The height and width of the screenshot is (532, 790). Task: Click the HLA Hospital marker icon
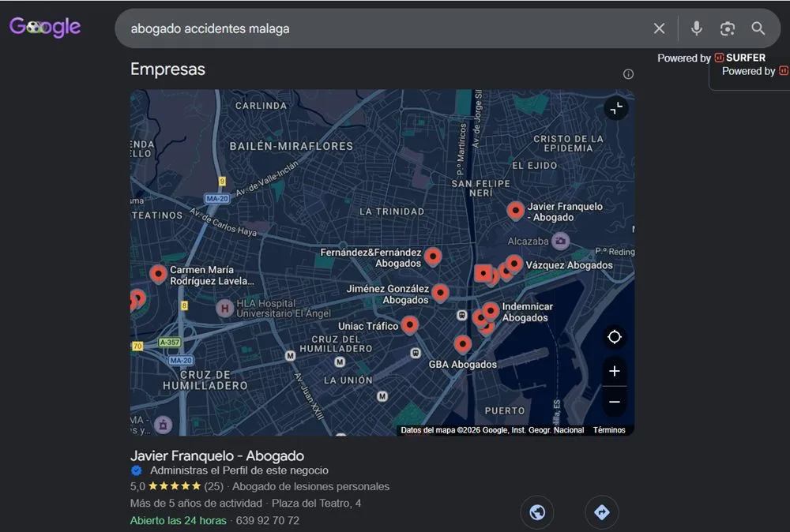click(224, 308)
